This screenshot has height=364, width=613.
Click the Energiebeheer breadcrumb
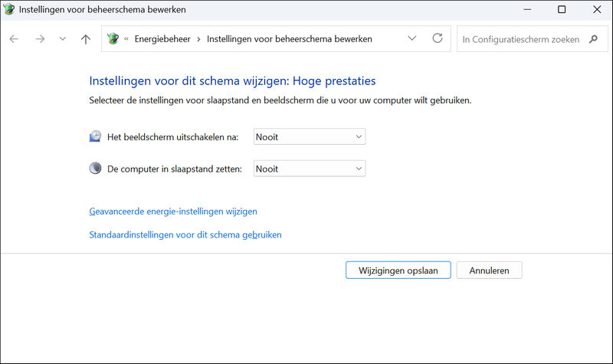click(x=162, y=39)
